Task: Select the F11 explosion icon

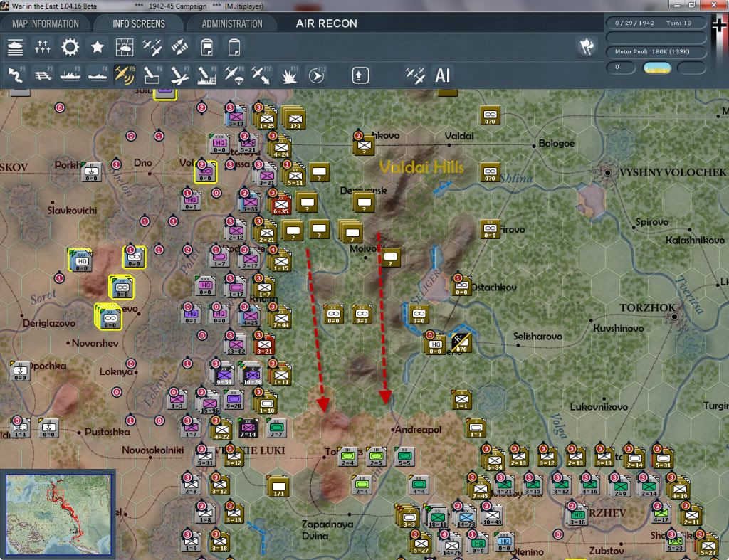Action: coord(289,75)
